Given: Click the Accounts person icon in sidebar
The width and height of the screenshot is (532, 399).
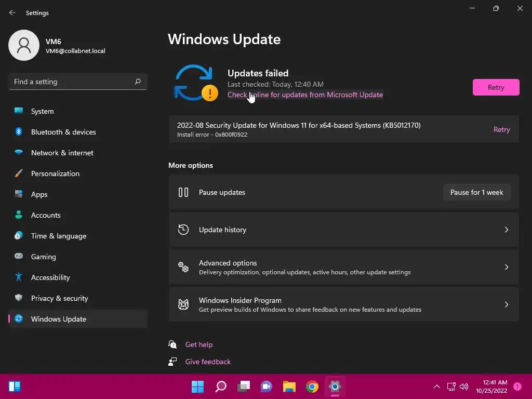Looking at the screenshot, I should (19, 215).
